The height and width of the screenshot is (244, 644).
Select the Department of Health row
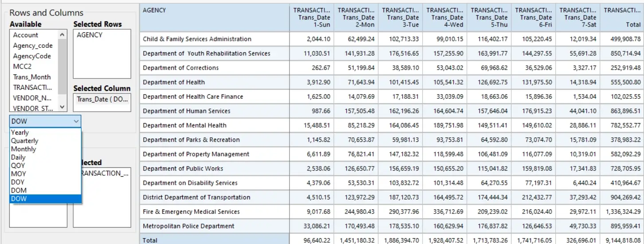[x=391, y=82]
